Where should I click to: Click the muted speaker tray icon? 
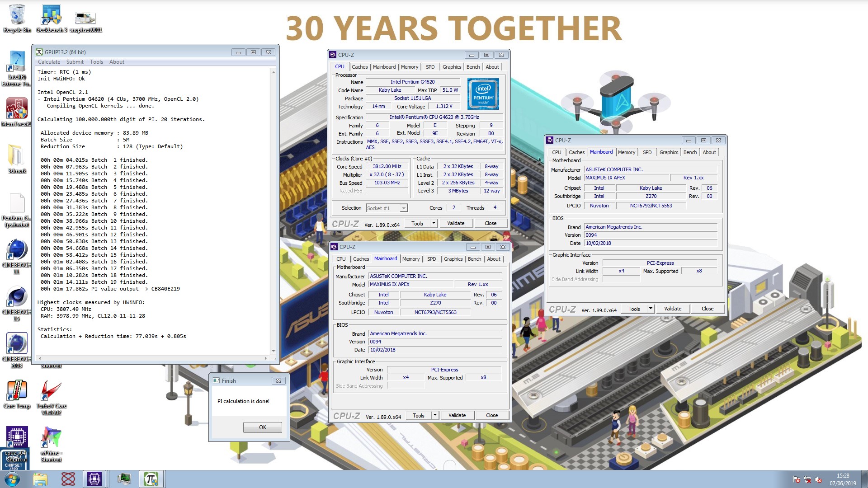[x=818, y=480]
